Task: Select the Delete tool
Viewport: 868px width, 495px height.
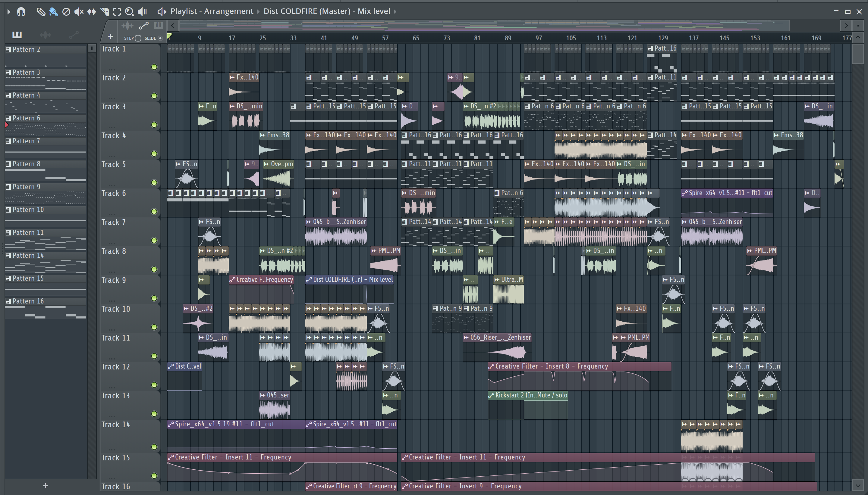Action: [x=66, y=11]
